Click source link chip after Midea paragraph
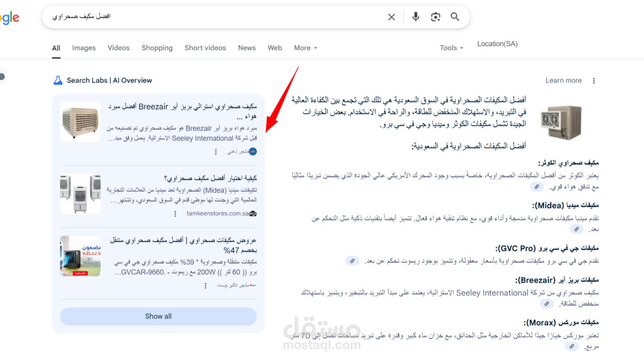 point(576,229)
